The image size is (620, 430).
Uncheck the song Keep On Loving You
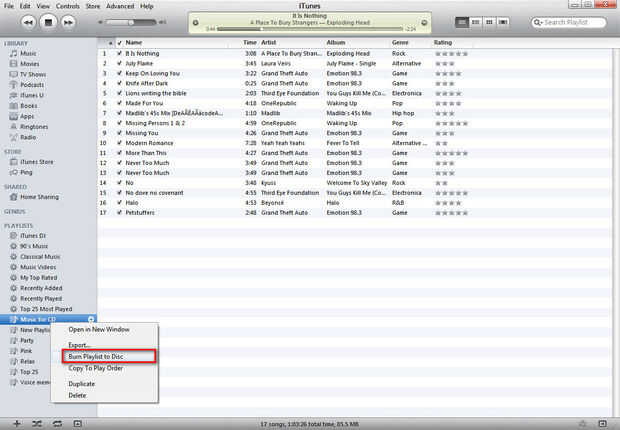[119, 73]
